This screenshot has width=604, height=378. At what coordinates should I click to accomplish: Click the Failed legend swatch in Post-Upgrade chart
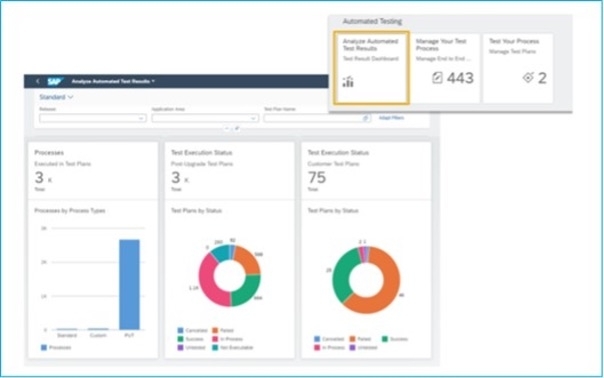pos(215,330)
